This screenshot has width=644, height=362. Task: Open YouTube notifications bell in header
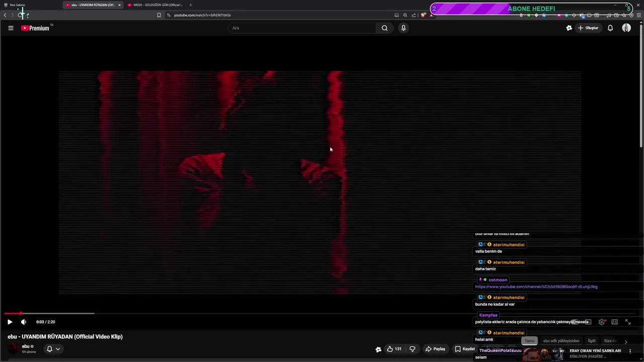click(x=610, y=28)
